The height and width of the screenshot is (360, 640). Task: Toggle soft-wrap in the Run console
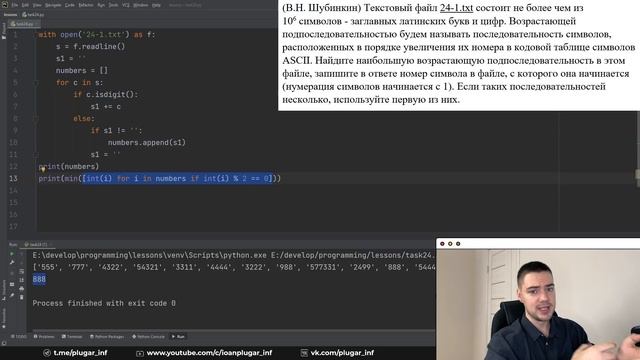[22, 271]
